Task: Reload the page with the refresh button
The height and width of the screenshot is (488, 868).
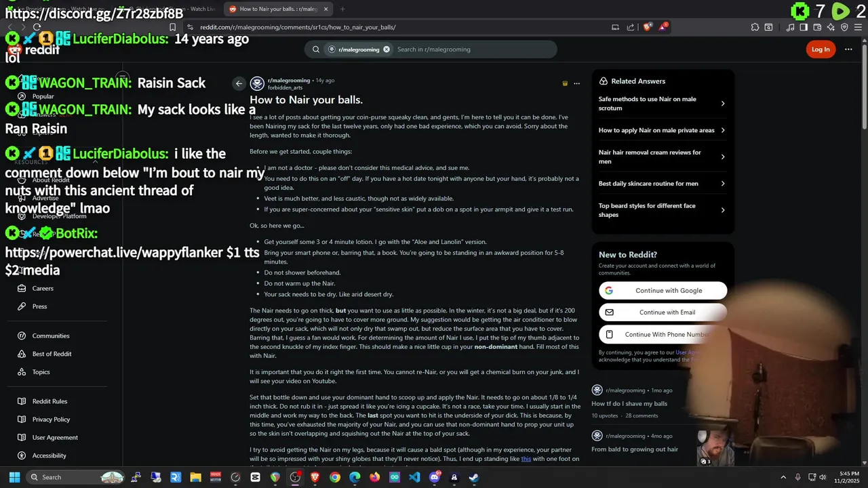Action: click(x=37, y=27)
